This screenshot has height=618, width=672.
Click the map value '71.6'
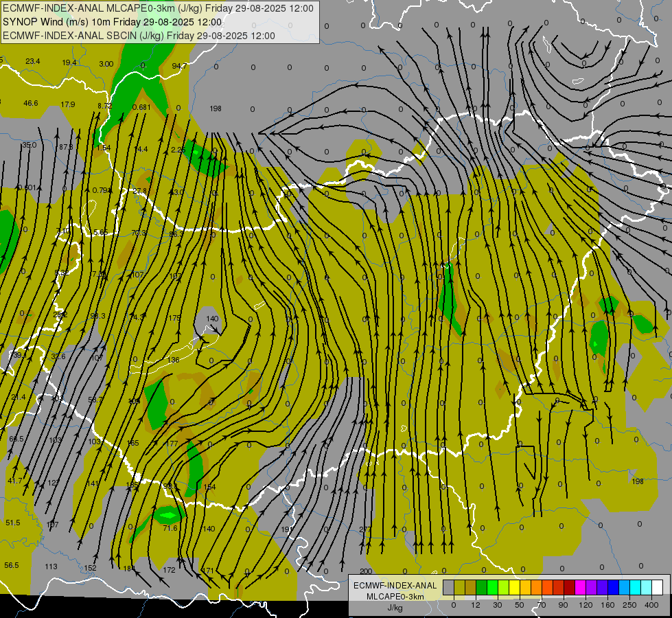click(170, 528)
